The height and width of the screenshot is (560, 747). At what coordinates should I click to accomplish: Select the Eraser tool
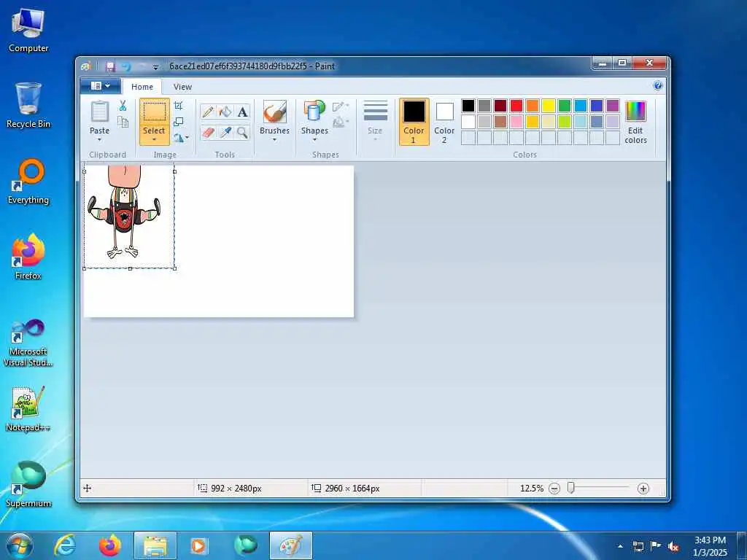click(208, 132)
